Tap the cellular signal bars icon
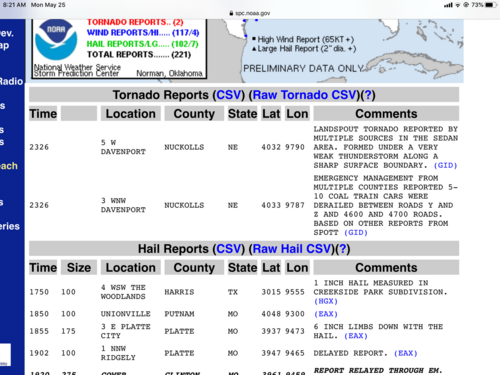Image resolution: width=500 pixels, height=375 pixels. [448, 5]
